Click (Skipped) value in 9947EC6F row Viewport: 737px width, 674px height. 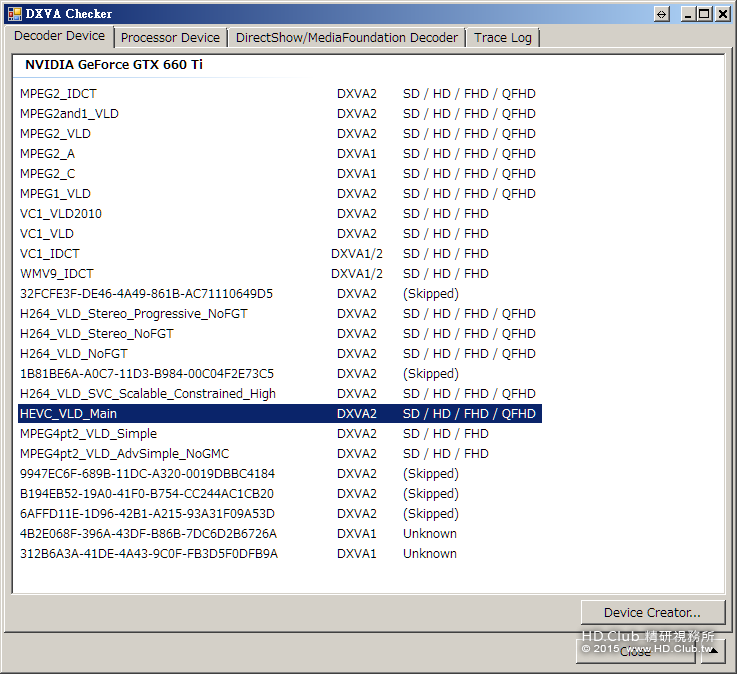[x=431, y=474]
